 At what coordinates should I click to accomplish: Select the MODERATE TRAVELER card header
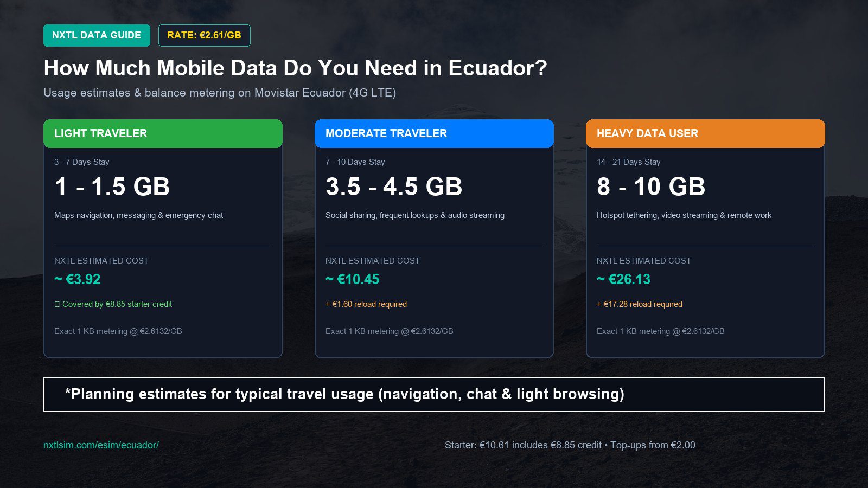(x=434, y=133)
